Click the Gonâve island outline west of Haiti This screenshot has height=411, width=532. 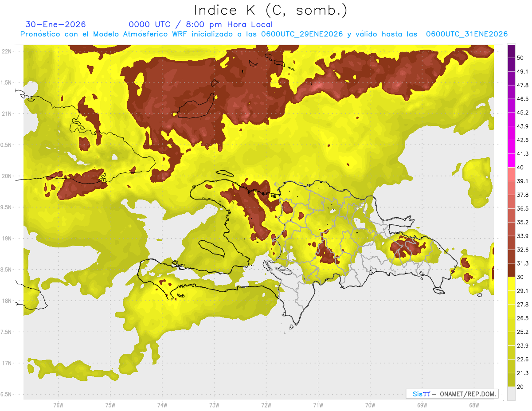tap(212, 248)
